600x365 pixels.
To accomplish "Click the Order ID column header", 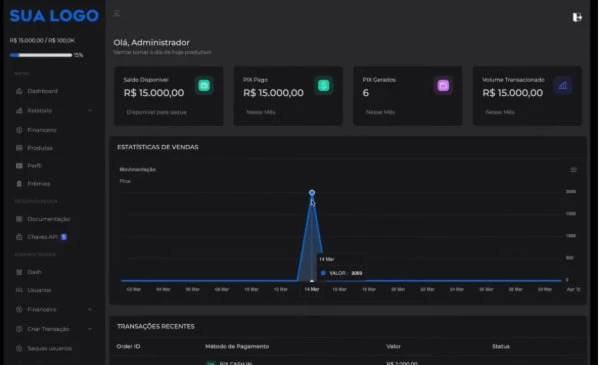I will tap(128, 346).
